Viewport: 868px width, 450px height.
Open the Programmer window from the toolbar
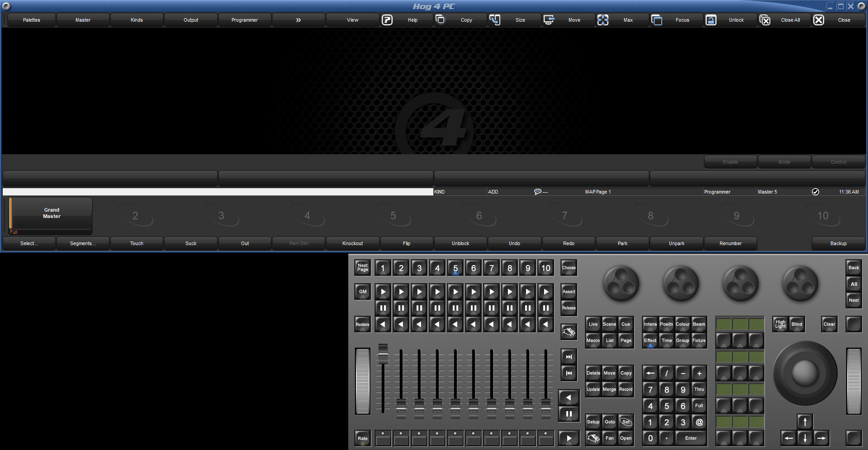pyautogui.click(x=244, y=20)
